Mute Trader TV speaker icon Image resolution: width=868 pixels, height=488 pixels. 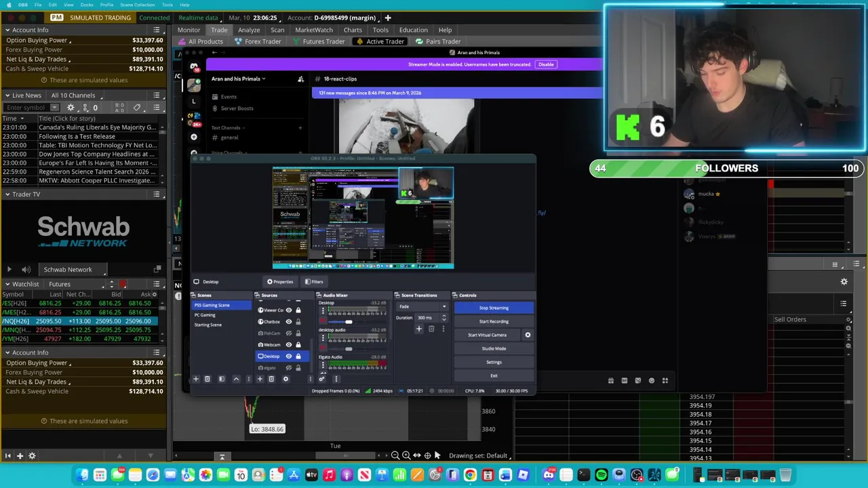pos(26,270)
